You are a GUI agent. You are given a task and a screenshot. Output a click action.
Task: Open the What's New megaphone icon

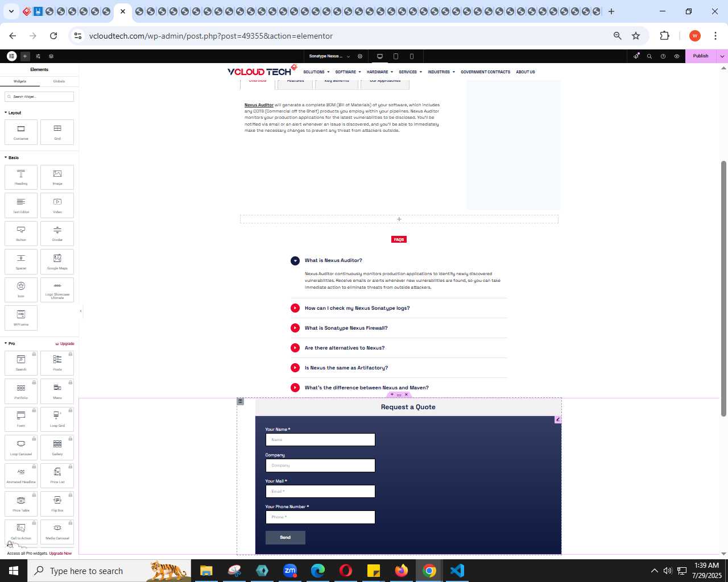coord(636,56)
